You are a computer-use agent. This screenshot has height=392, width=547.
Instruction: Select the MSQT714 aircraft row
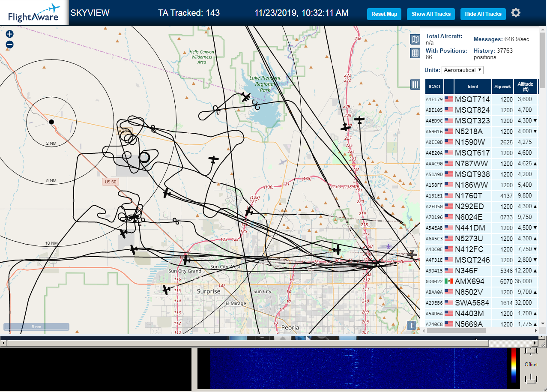(x=481, y=99)
